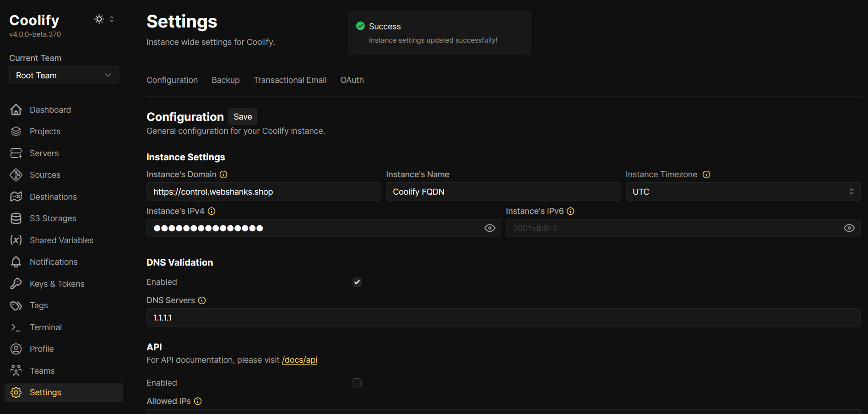The image size is (868, 414).
Task: Dismiss the Success notification toast
Action: (439, 33)
